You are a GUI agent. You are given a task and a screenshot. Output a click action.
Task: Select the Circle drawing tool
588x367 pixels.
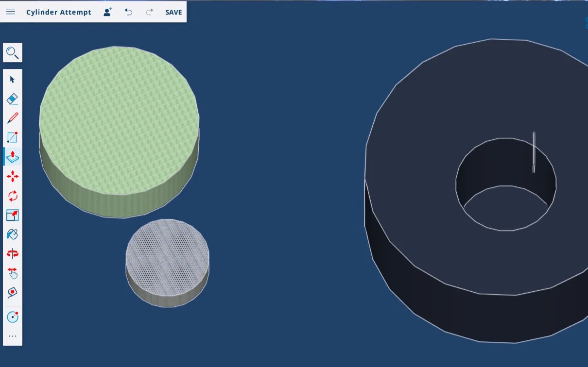[13, 317]
